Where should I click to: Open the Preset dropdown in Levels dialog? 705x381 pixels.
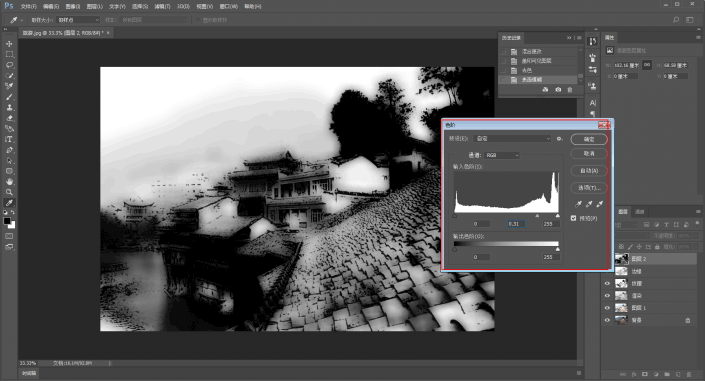pyautogui.click(x=513, y=139)
